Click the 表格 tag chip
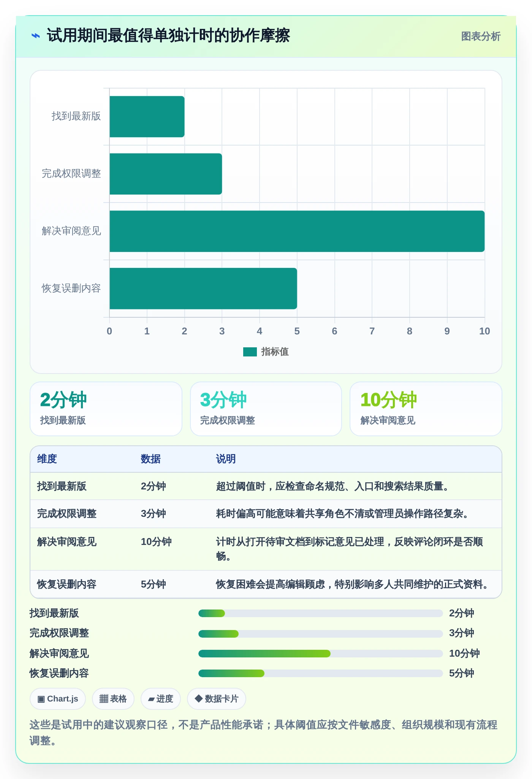The image size is (532, 779). pyautogui.click(x=113, y=699)
